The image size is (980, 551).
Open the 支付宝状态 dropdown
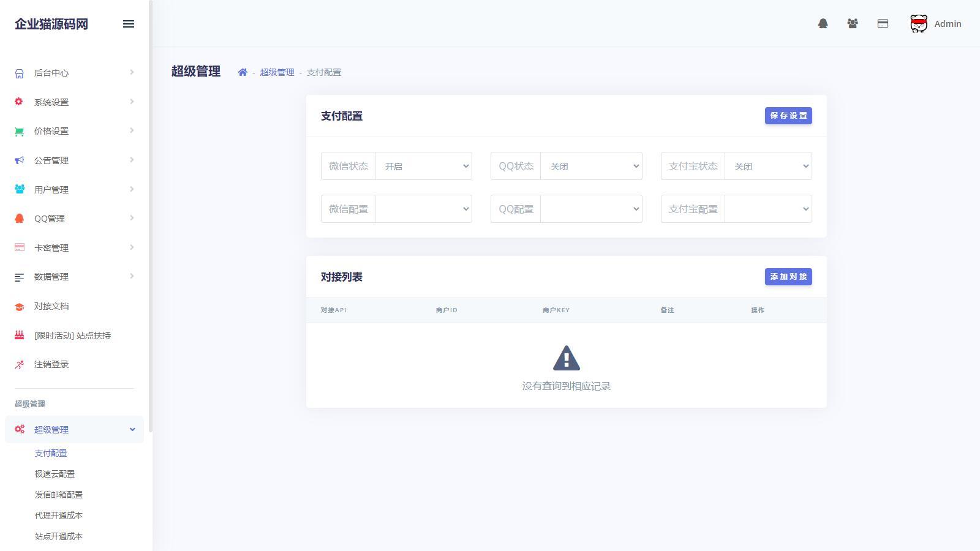click(x=768, y=166)
